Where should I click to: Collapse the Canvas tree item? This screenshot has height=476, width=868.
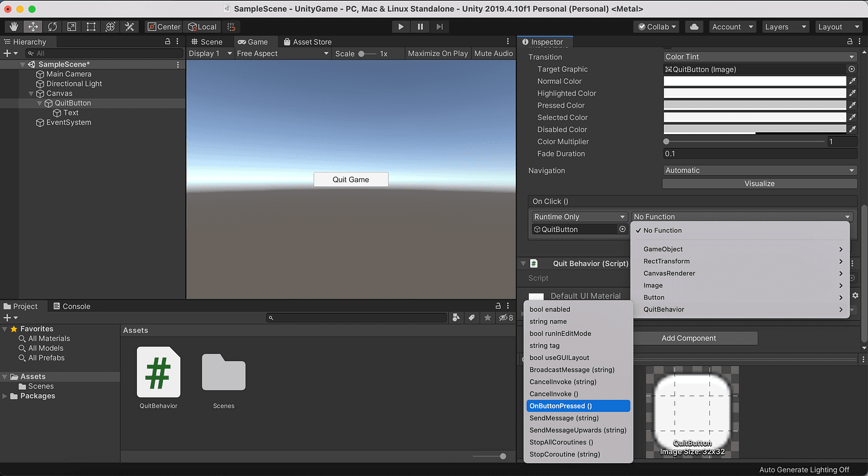32,94
